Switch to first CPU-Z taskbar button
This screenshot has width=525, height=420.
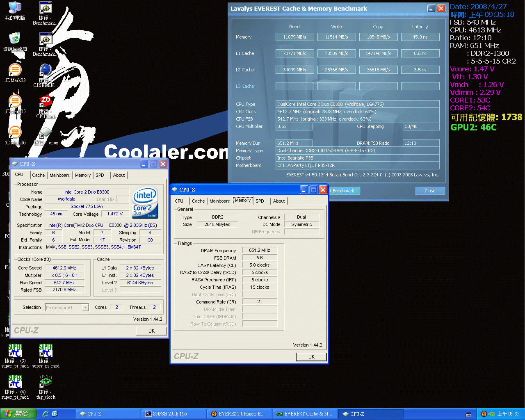[x=109, y=414]
